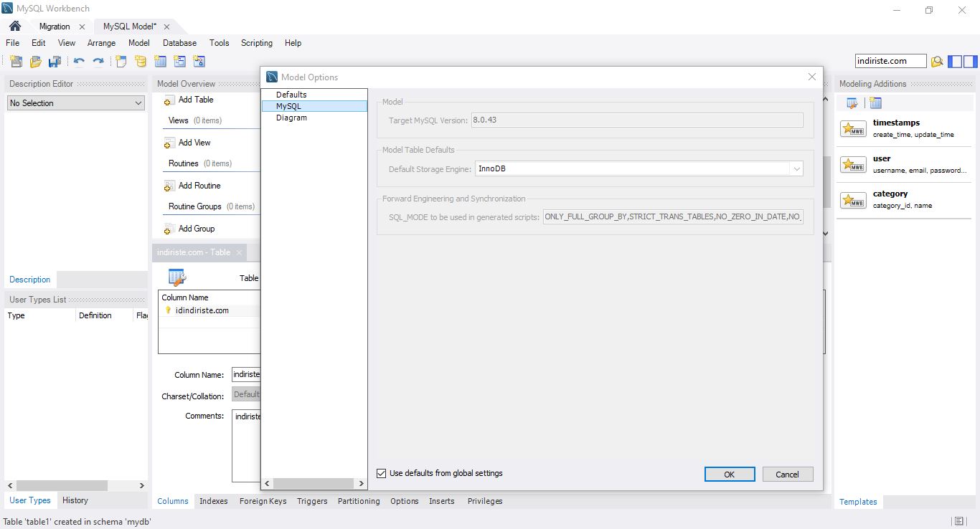The image size is (980, 529).
Task: Click the SQL_MODE text field
Action: [x=673, y=216]
